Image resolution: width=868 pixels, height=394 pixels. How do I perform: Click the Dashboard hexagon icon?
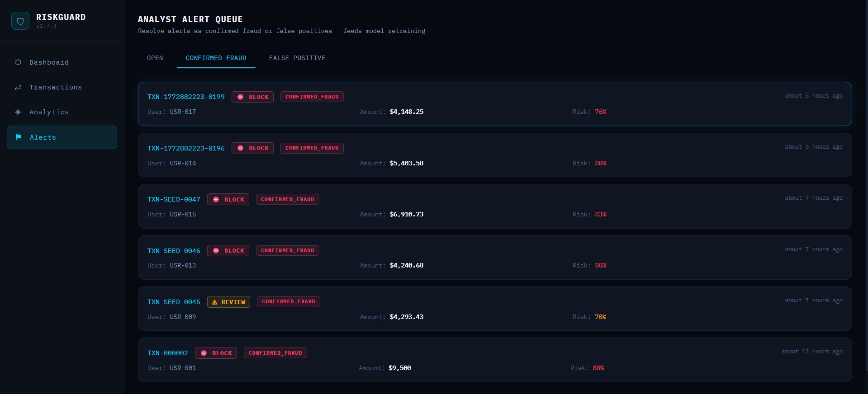click(x=18, y=62)
